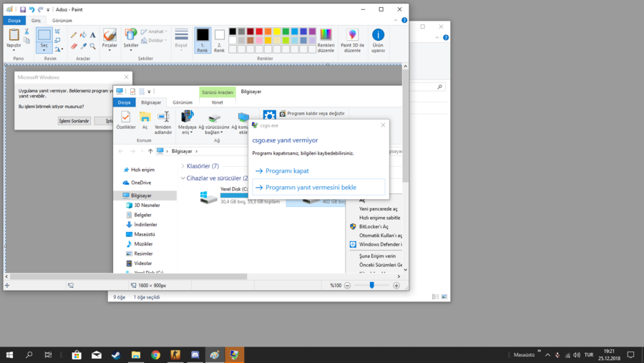Collapse the Paint ribbon with the chevron
This screenshot has height=363, width=644.
click(x=396, y=20)
